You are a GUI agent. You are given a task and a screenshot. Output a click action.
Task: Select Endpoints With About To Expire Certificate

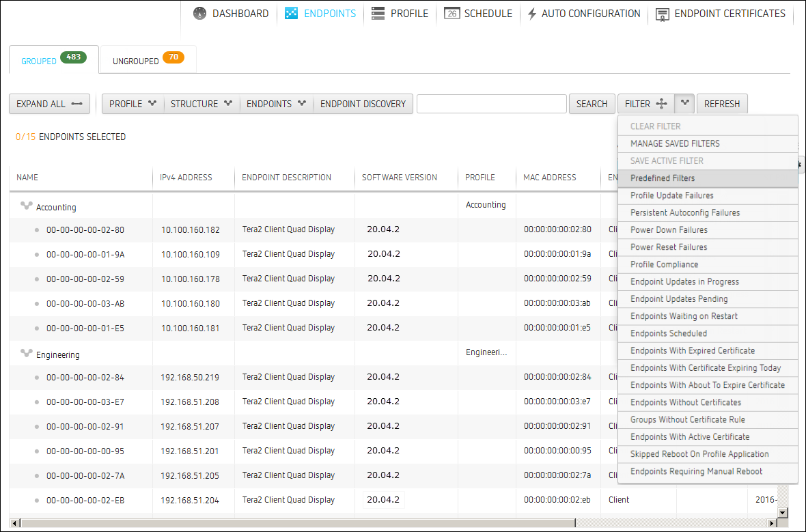pos(708,385)
